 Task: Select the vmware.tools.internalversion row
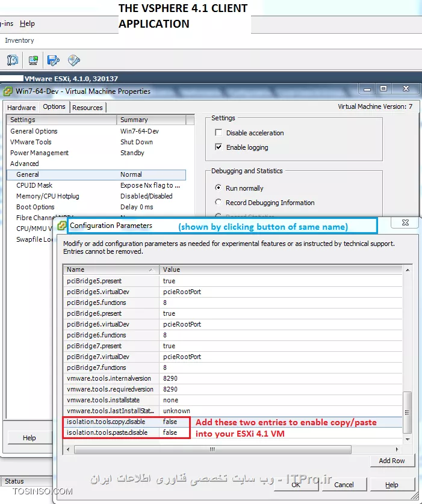point(232,378)
